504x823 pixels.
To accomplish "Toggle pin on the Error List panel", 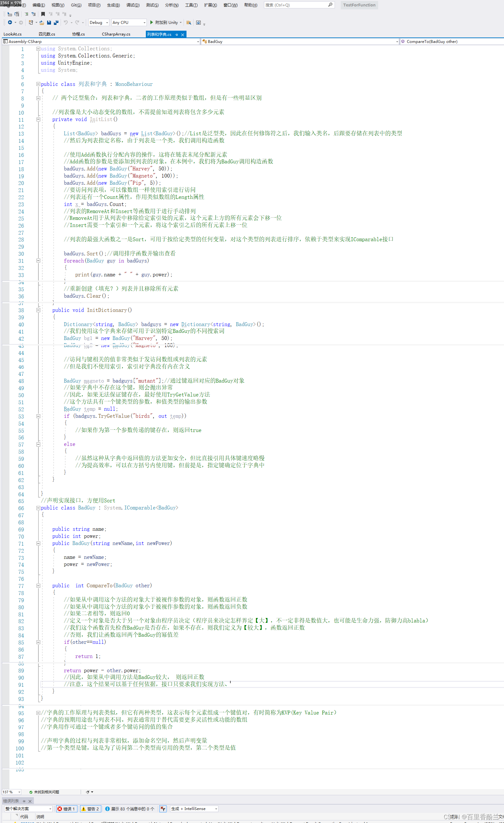I will tap(24, 801).
